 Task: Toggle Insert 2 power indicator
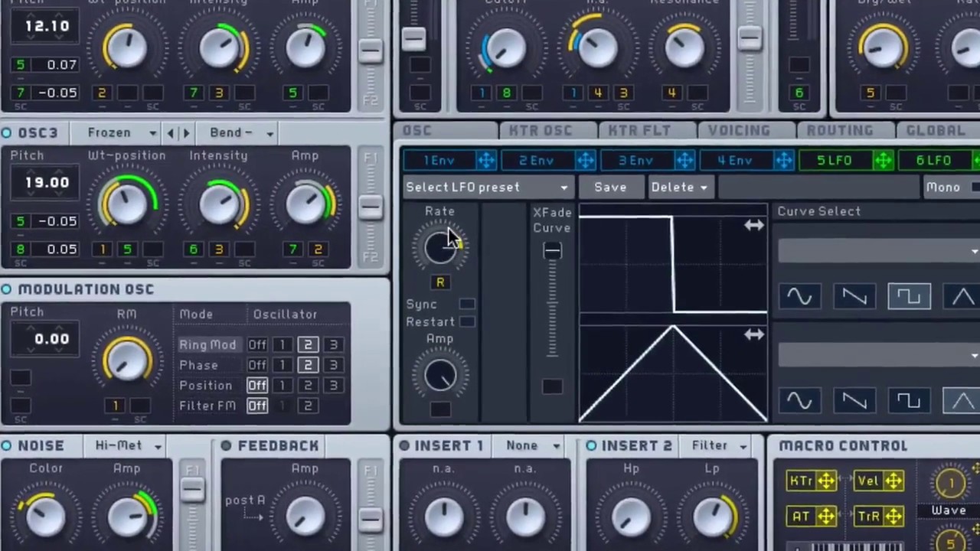click(x=591, y=445)
